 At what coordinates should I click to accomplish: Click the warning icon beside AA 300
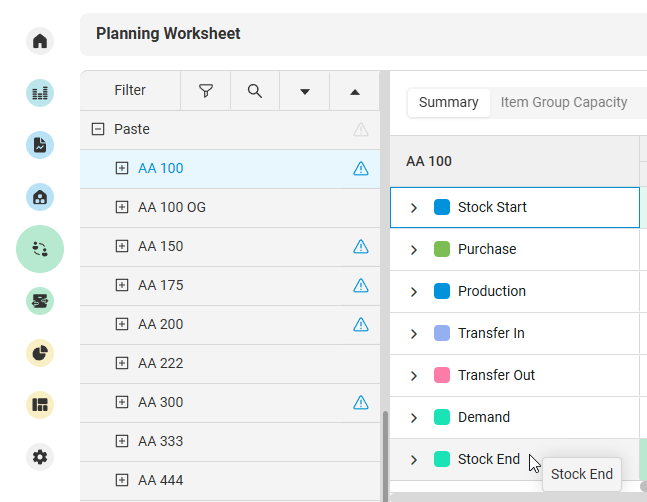[x=361, y=403]
